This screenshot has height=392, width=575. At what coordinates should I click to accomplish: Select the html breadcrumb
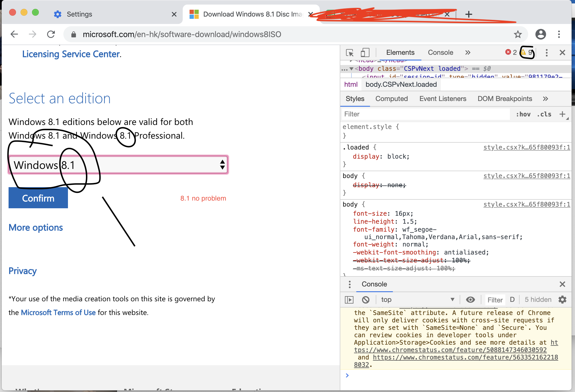pyautogui.click(x=351, y=84)
